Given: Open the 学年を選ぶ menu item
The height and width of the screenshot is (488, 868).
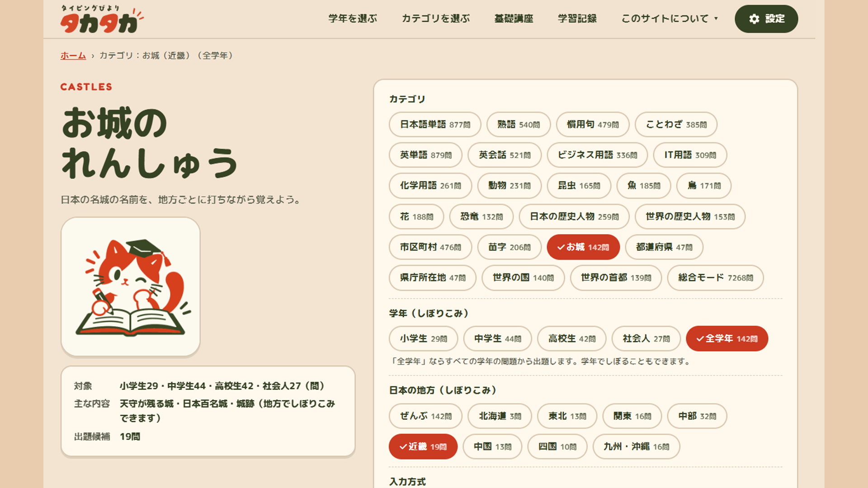Looking at the screenshot, I should (x=353, y=19).
